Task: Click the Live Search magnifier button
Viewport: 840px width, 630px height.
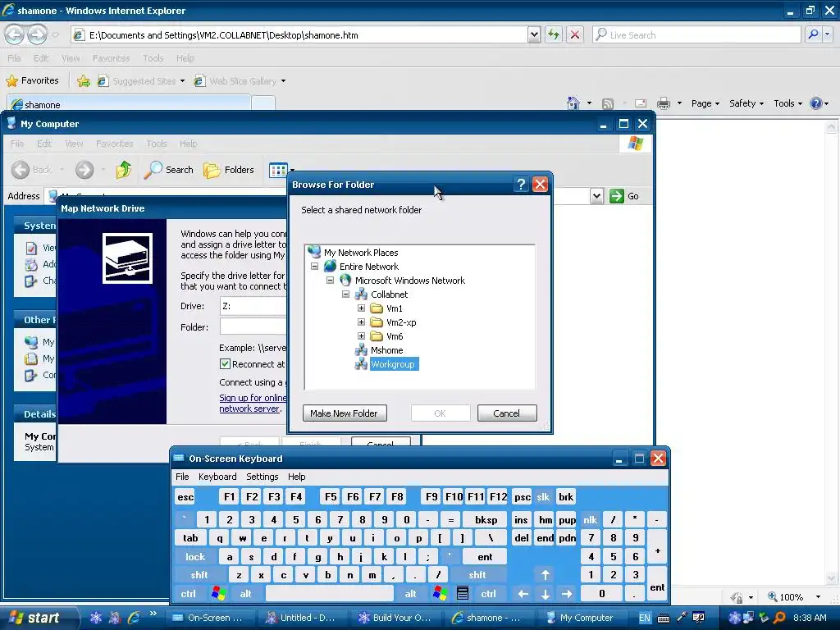Action: tap(813, 34)
